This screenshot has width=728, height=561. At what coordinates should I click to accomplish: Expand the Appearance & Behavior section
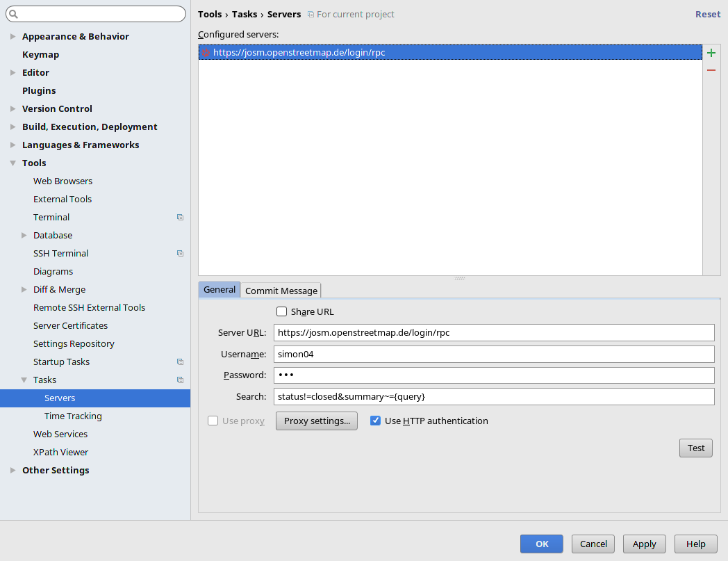coord(13,37)
